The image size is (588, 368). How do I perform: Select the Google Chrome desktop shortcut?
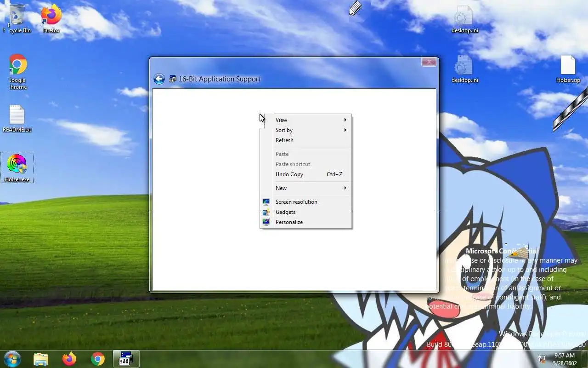17,72
